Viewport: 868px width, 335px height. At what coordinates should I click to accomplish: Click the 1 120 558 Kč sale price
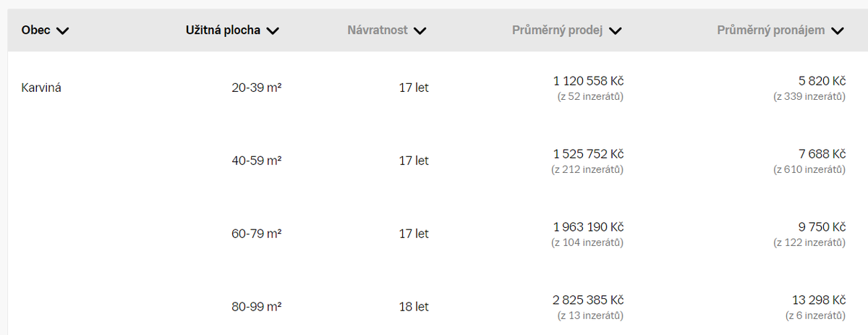coord(588,81)
